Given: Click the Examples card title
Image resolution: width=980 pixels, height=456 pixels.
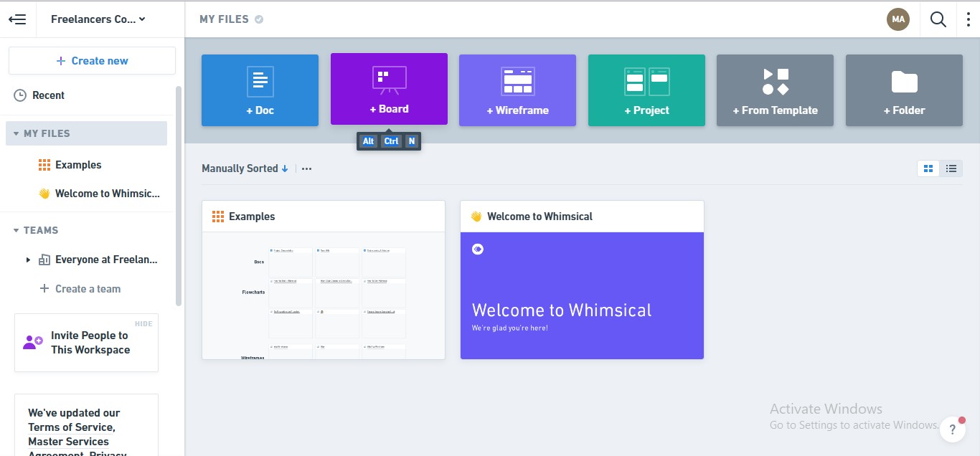Looking at the screenshot, I should (252, 217).
